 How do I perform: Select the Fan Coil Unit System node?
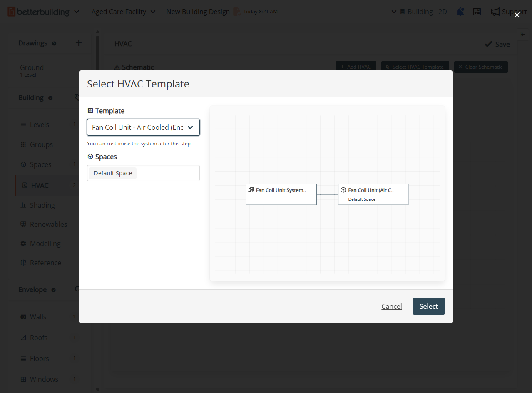[281, 194]
